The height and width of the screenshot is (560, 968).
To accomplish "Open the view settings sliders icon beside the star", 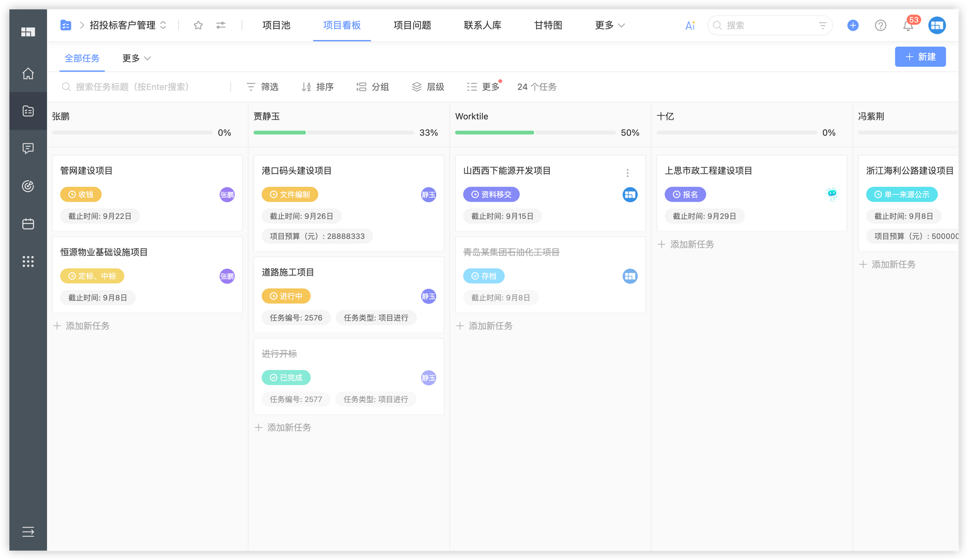I will click(x=221, y=25).
